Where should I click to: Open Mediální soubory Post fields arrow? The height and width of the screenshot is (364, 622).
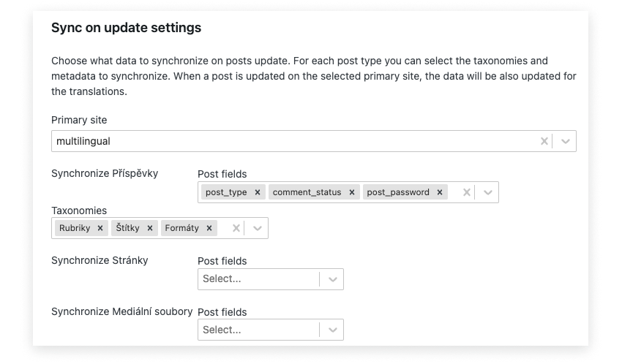click(332, 330)
